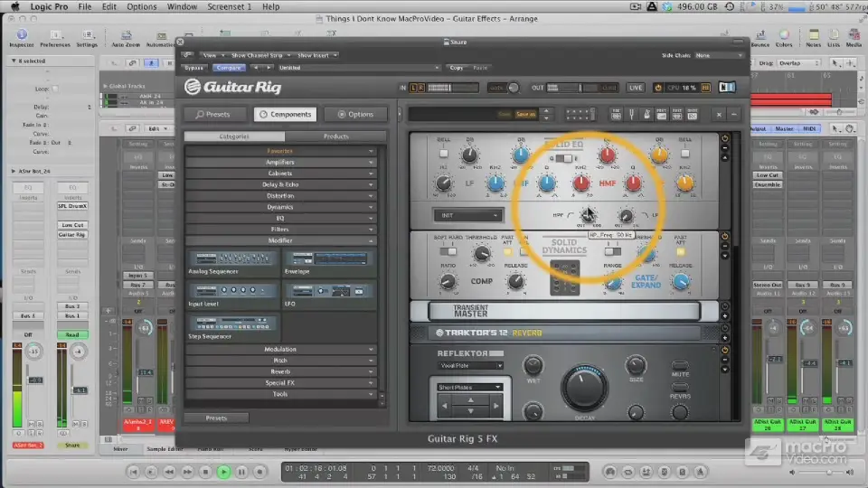The height and width of the screenshot is (488, 868).
Task: Toggle the Compare button
Action: [x=229, y=68]
